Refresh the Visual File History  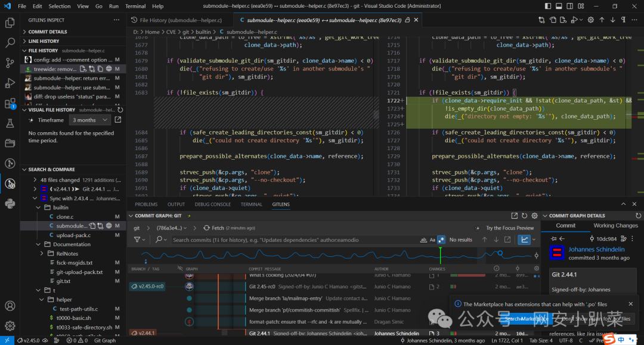point(120,110)
